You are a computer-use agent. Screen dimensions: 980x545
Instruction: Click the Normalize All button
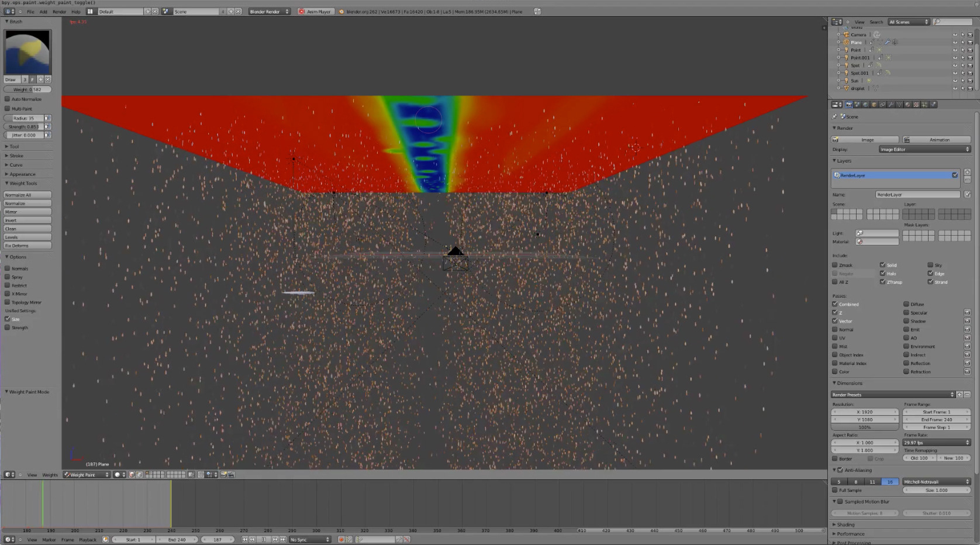[x=27, y=195]
